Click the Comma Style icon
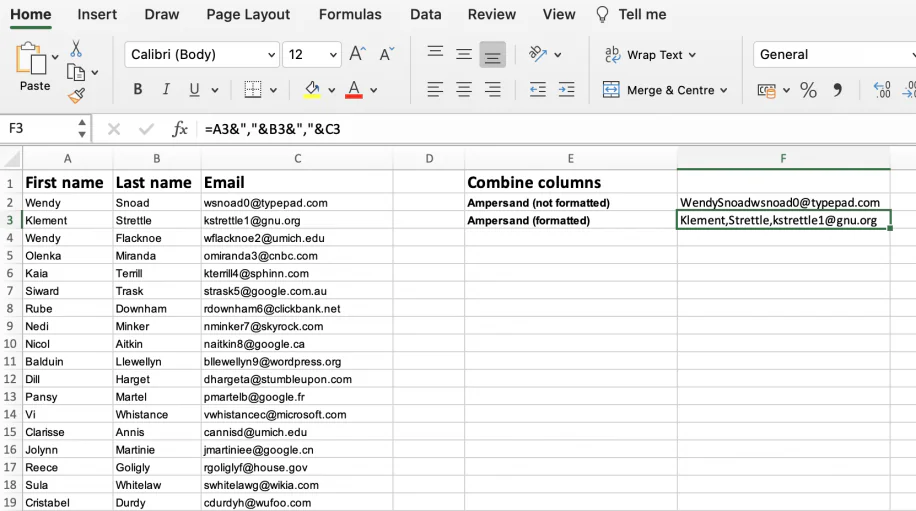The width and height of the screenshot is (916, 511). (x=837, y=90)
